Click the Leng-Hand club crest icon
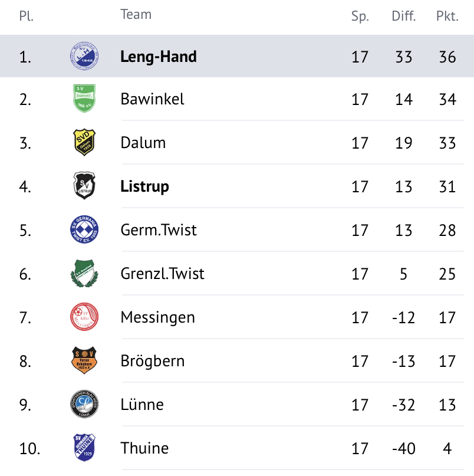This screenshot has width=474, height=476. (x=84, y=56)
